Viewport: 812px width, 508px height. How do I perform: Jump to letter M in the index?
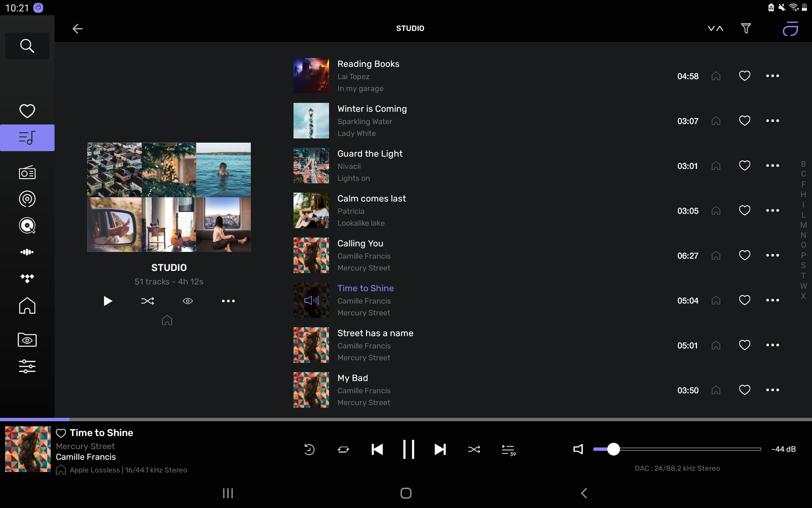[x=803, y=225]
